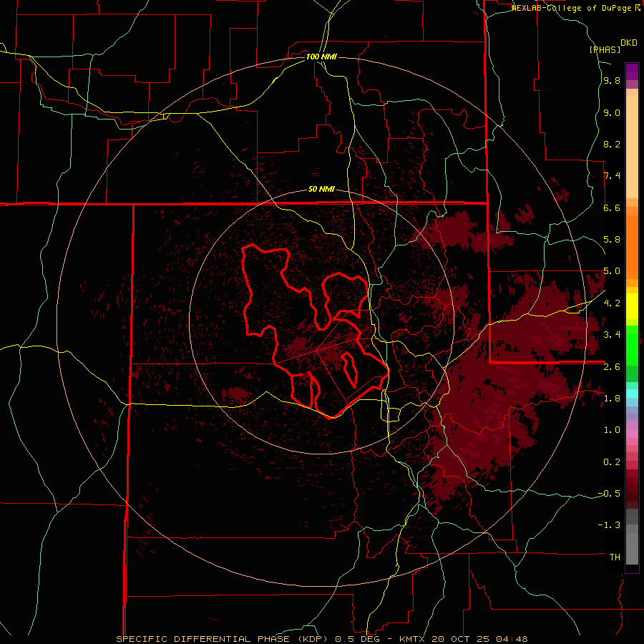
Task: Click the -1.3 value on color scale
Action: 609,525
